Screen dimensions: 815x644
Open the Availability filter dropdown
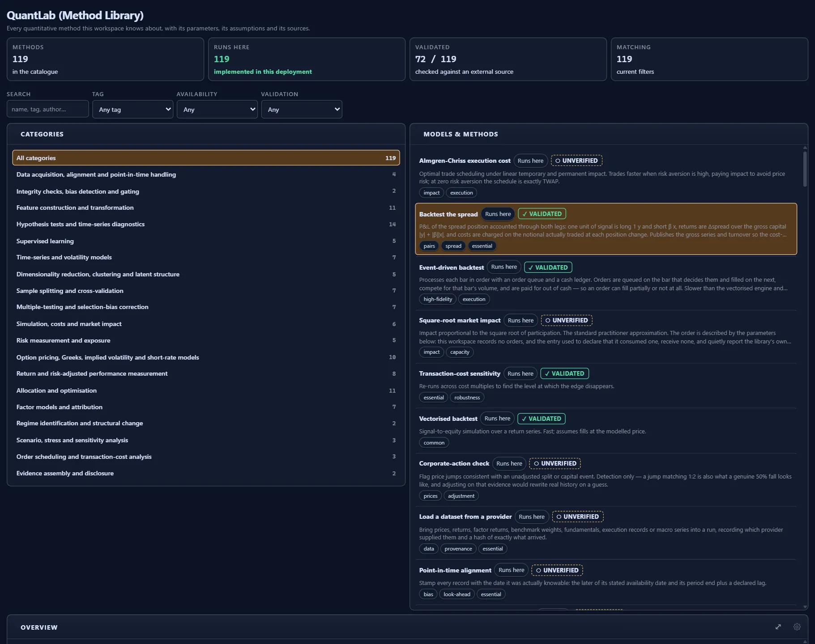(217, 110)
